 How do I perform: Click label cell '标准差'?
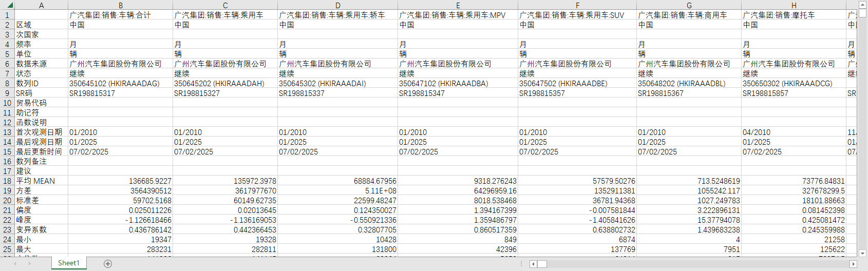tap(41, 200)
